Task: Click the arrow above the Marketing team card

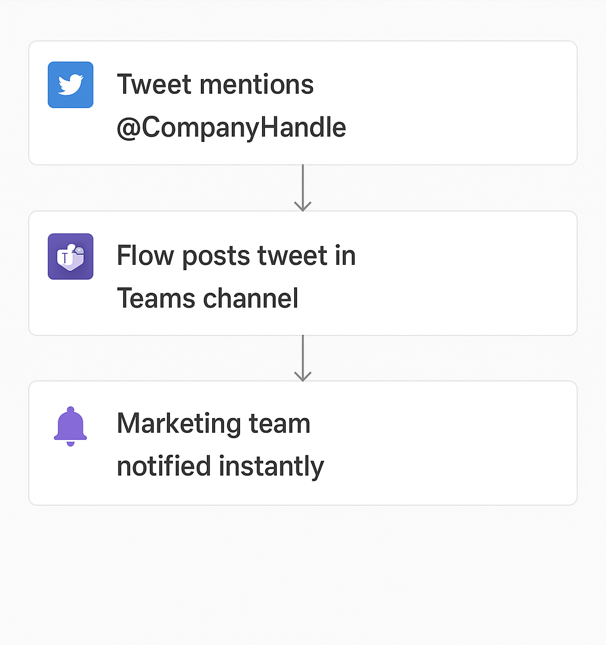Action: pos(303,358)
